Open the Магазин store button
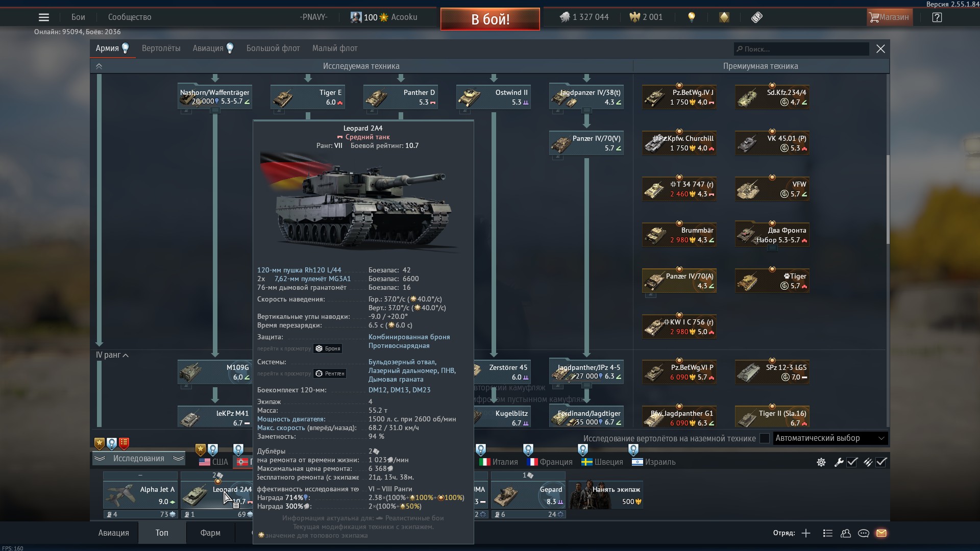The width and height of the screenshot is (980, 551). (890, 17)
